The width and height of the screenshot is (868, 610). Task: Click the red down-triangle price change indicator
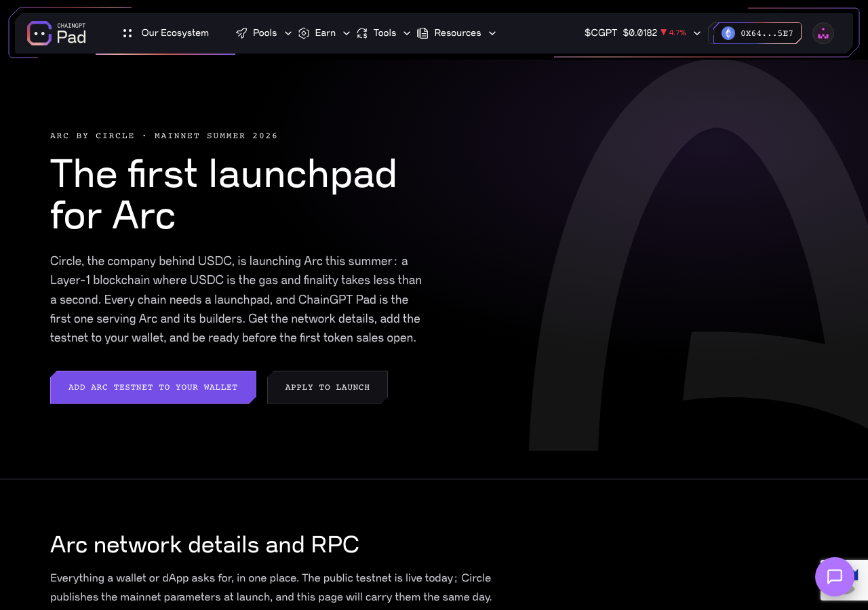pyautogui.click(x=664, y=33)
